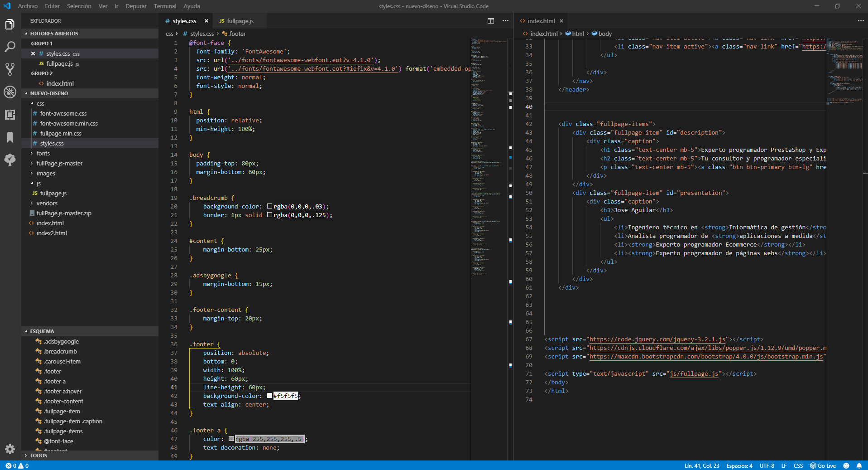Open notifications bell in status bar
The width and height of the screenshot is (868, 470).
(859, 465)
